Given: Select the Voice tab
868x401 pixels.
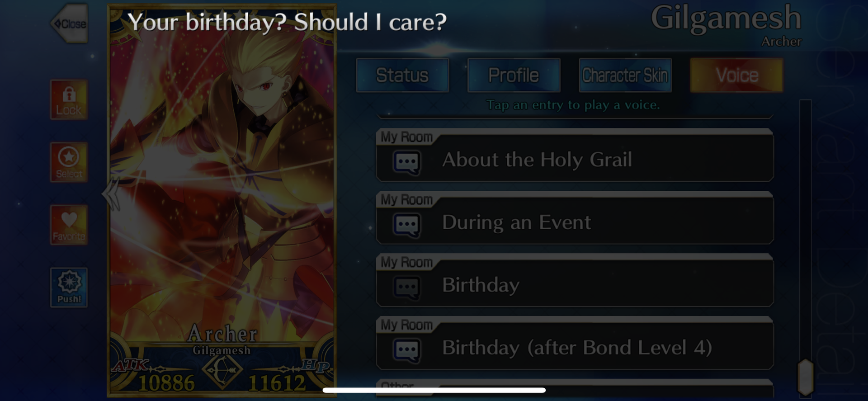Looking at the screenshot, I should (x=737, y=75).
